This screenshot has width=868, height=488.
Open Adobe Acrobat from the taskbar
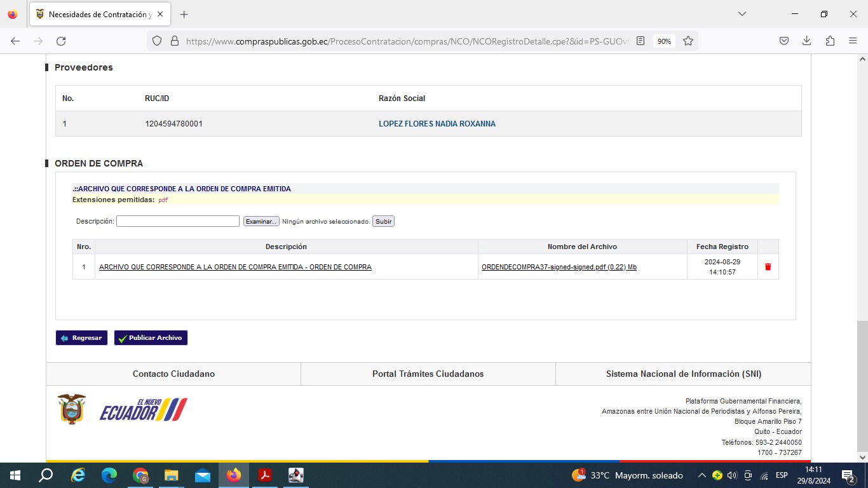coord(264,475)
